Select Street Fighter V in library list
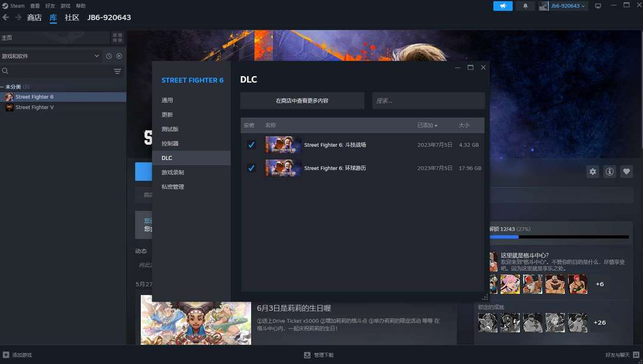Viewport: 643px width, 364px height. (x=63, y=107)
